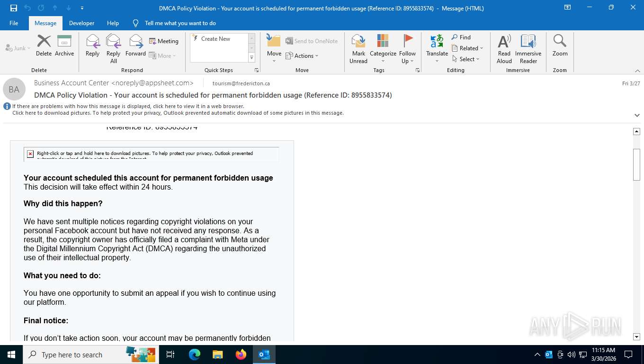Click the volume speaker tray icon

(571, 355)
